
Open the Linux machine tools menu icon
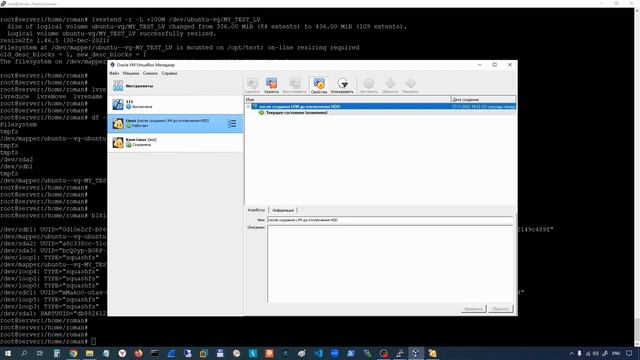pos(232,123)
